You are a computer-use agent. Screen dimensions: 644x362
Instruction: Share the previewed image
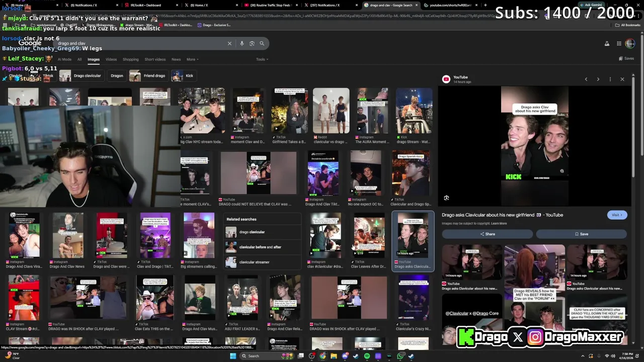click(x=487, y=234)
